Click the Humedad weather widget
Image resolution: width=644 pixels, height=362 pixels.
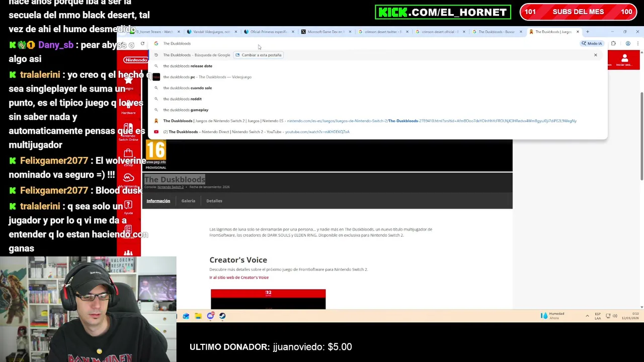(x=552, y=316)
